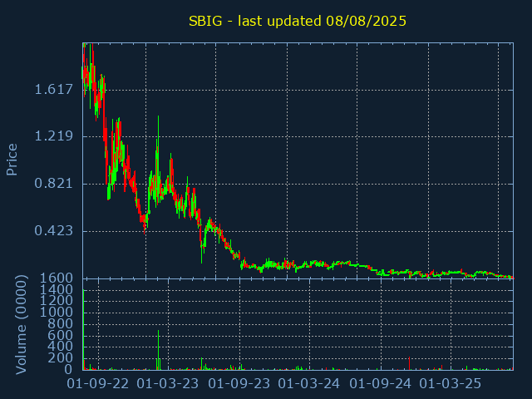This screenshot has width=532, height=399.
Task: Click the chart title SBIG - last updated 08/08/2025
Action: 298,21
